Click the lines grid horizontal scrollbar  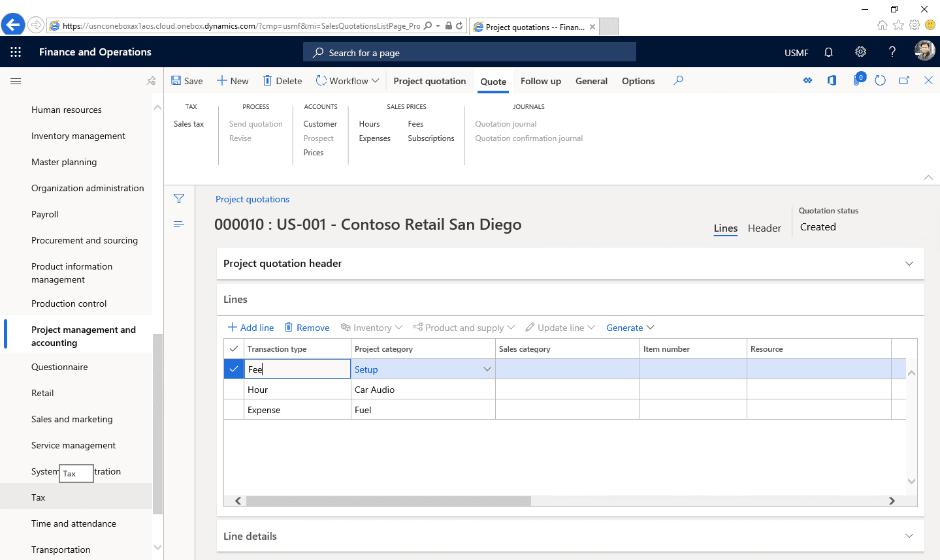389,501
